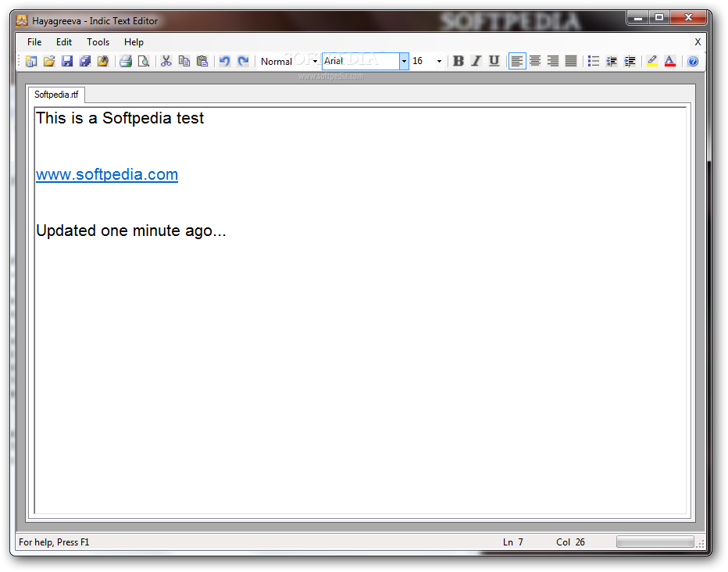Save all open documents
Screen dimensions: 728x572
[x=85, y=61]
